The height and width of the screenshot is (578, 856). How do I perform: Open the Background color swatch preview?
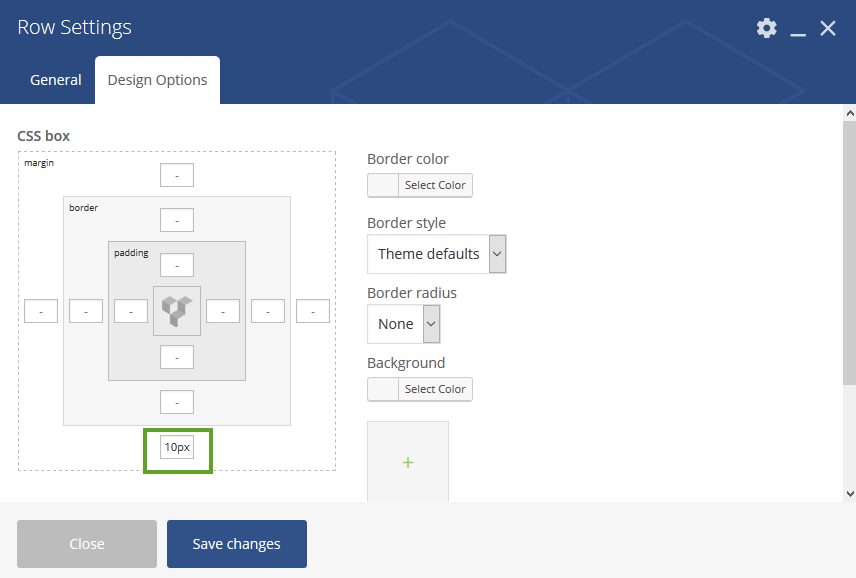[383, 389]
